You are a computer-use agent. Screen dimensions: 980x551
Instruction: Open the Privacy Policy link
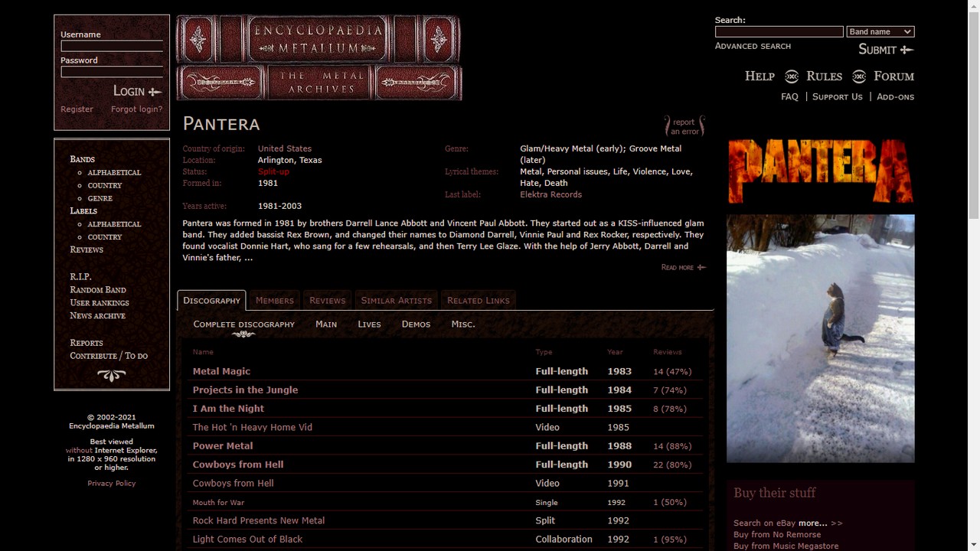pyautogui.click(x=112, y=484)
